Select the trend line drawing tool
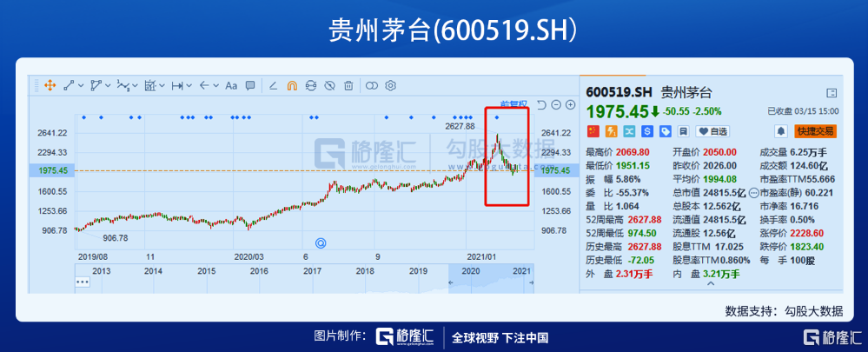This screenshot has width=868, height=352. click(x=70, y=86)
